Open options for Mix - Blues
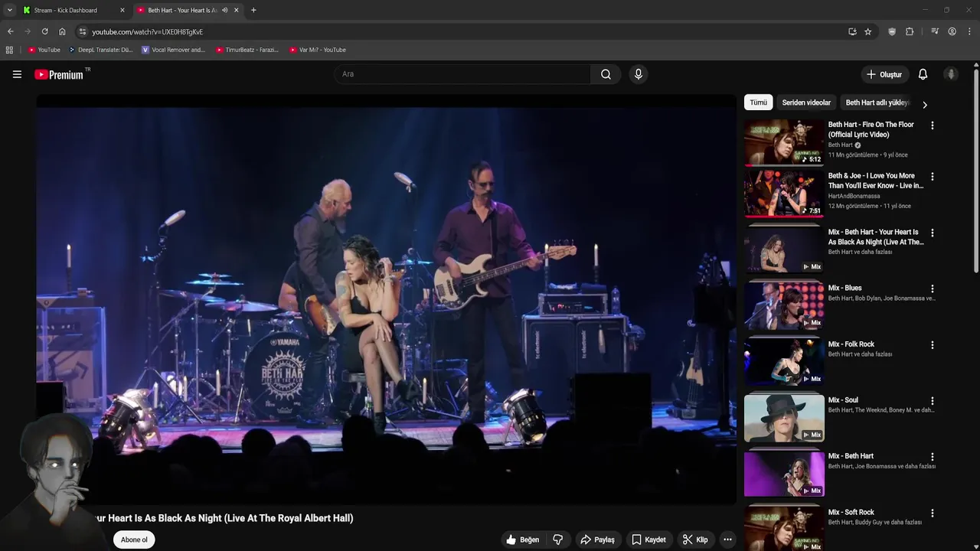 pos(932,289)
